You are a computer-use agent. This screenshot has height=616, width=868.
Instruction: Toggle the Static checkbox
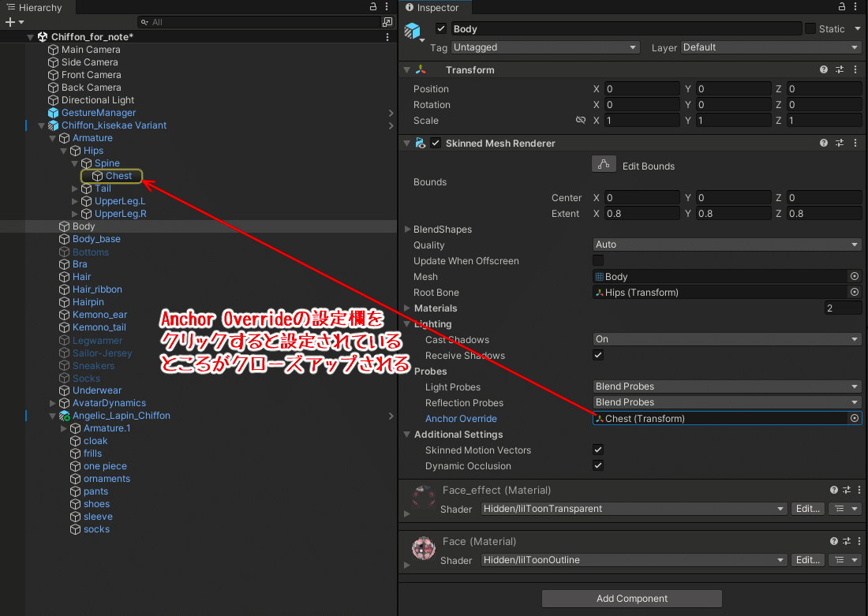pyautogui.click(x=810, y=28)
